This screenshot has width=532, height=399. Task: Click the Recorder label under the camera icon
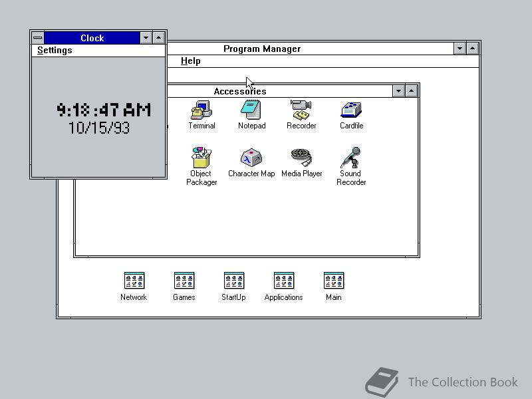coord(301,126)
